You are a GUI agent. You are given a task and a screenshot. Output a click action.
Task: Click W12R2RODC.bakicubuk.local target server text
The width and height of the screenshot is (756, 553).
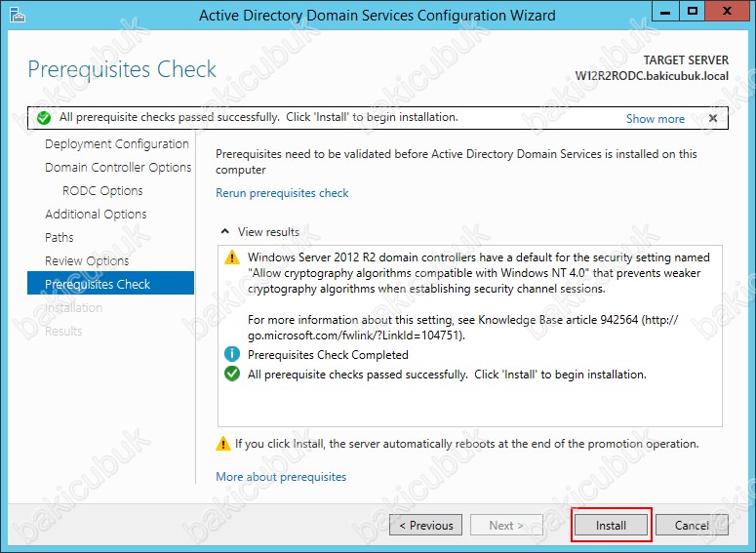pos(652,76)
